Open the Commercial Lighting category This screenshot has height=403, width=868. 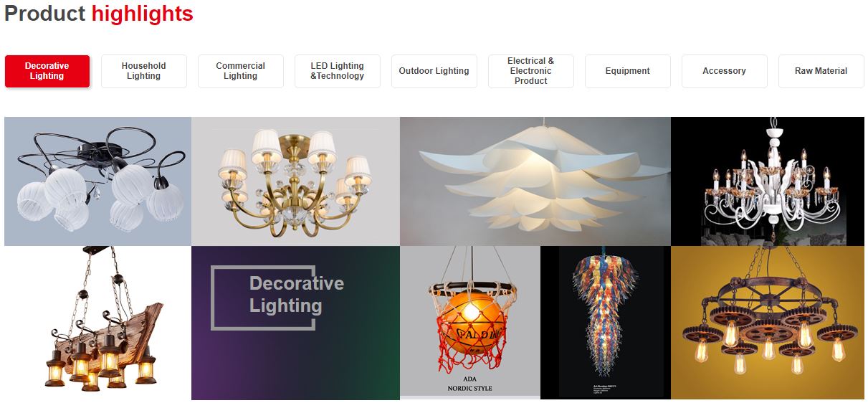[241, 71]
